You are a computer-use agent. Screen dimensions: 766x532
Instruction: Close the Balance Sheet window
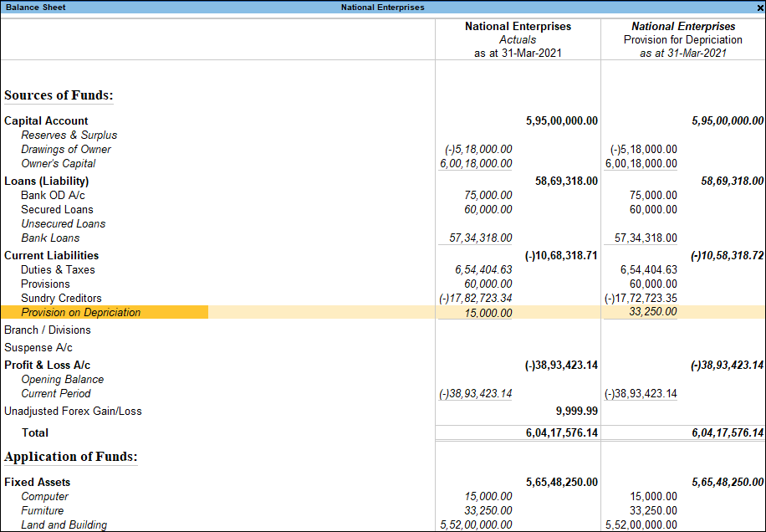pos(761,8)
